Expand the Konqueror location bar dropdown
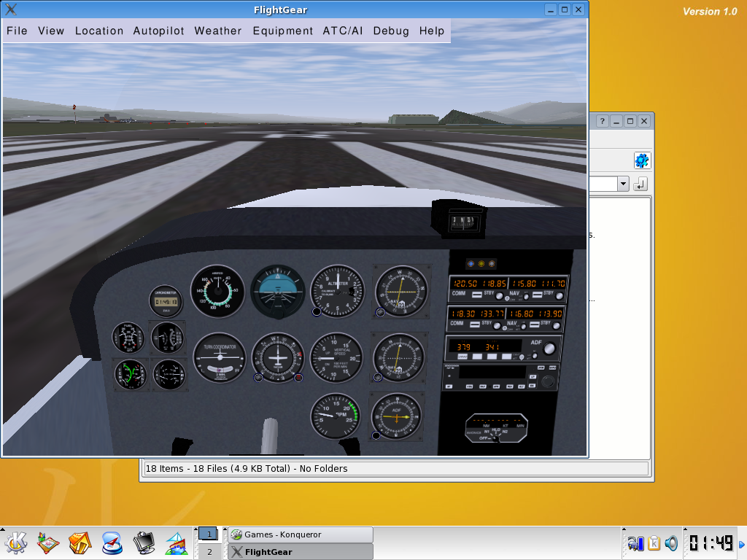The width and height of the screenshot is (747, 560). coord(623,184)
